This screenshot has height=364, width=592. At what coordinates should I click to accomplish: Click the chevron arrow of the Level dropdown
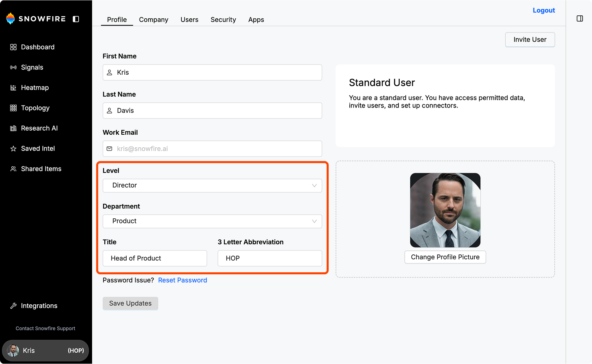tap(314, 185)
